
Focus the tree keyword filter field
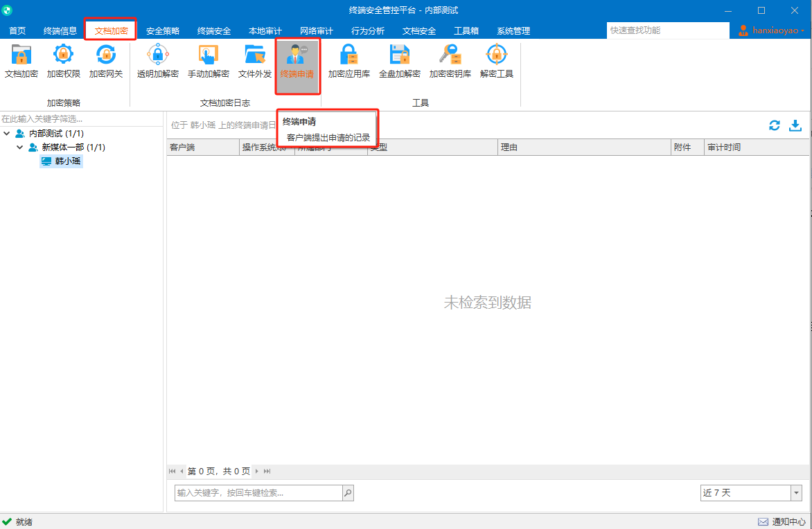click(x=81, y=119)
